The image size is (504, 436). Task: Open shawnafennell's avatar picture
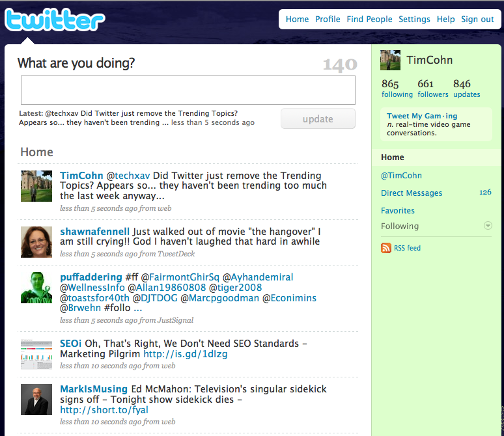[36, 242]
